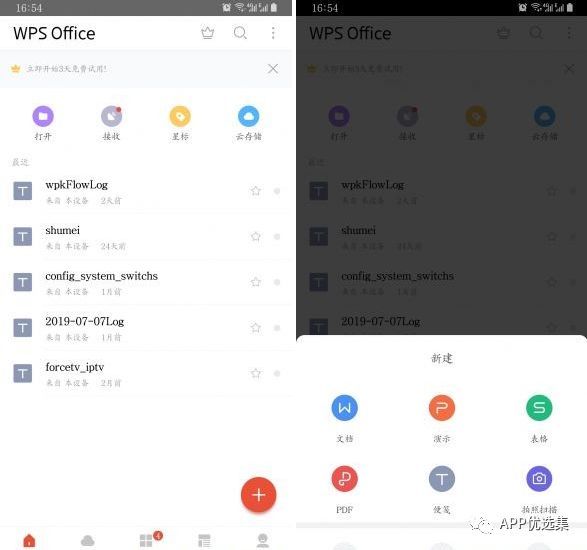Star the shumei file
The width and height of the screenshot is (587, 550).
click(x=256, y=237)
